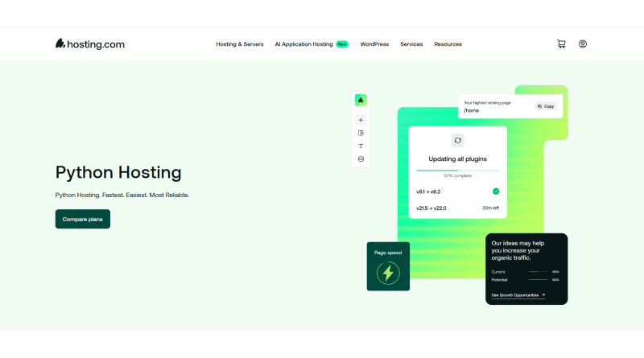Image resolution: width=644 pixels, height=358 pixels.
Task: Open AI Application Hosting menu
Action: tap(304, 44)
